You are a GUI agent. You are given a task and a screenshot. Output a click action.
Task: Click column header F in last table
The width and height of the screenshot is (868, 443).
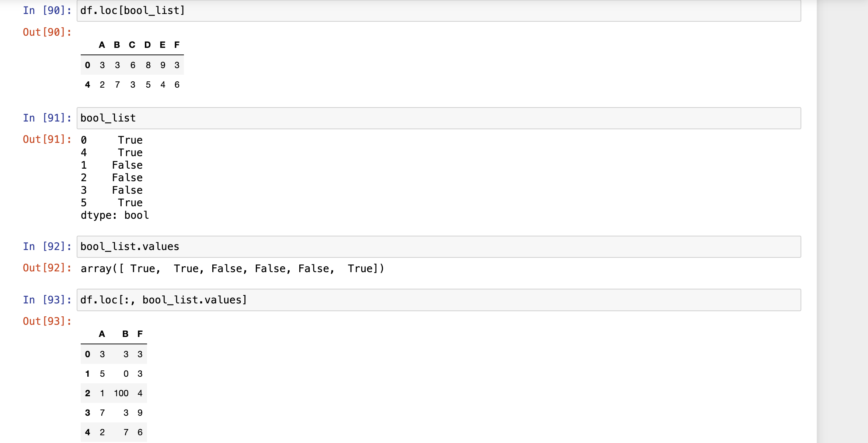click(140, 334)
